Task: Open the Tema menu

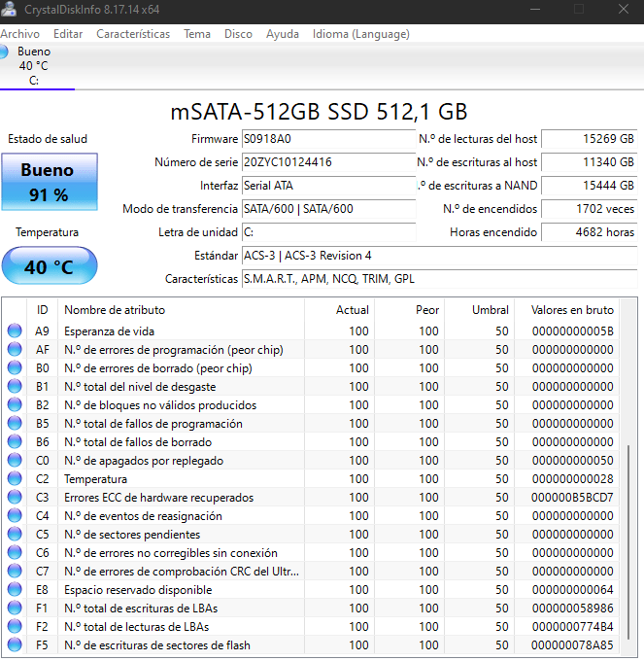Action: tap(197, 34)
